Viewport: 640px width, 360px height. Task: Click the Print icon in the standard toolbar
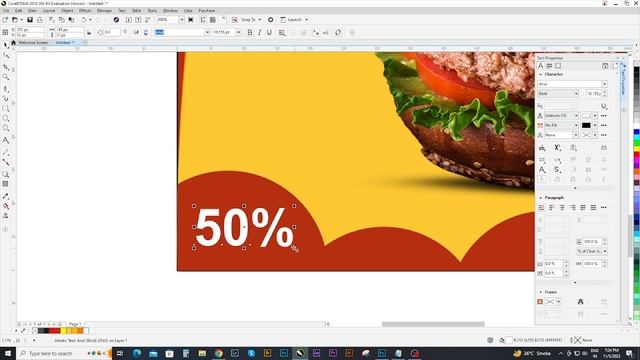pos(40,20)
